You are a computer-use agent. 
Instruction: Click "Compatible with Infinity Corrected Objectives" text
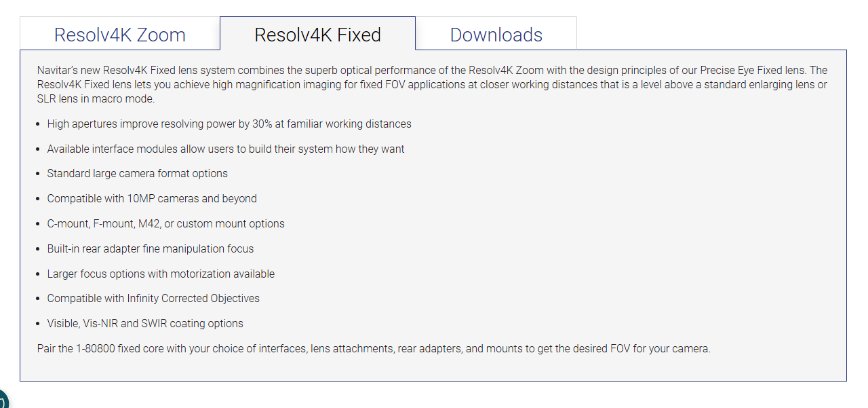coord(153,298)
